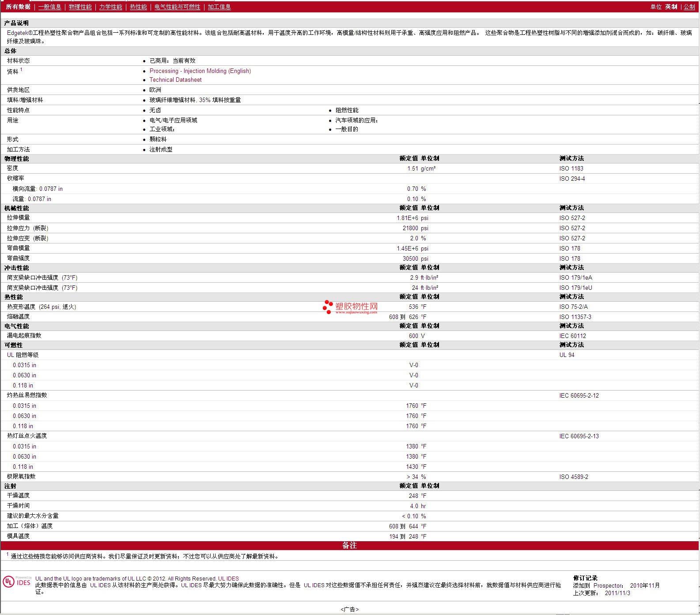Click the ISO 294-4 test method

pos(572,179)
